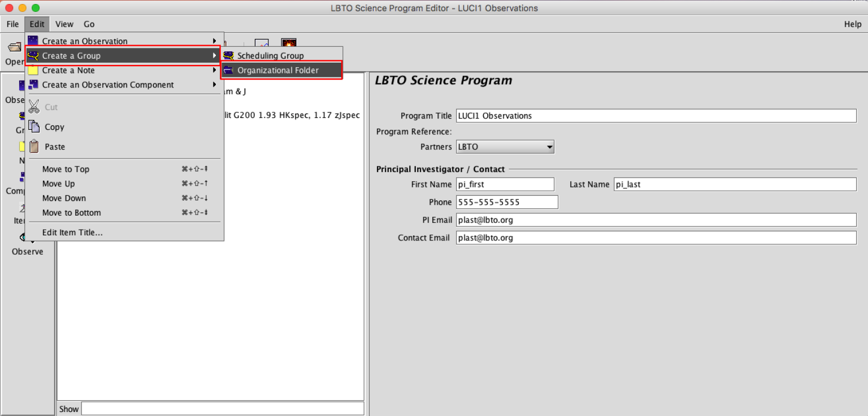Image resolution: width=868 pixels, height=416 pixels.
Task: Click Paste in the Edit menu
Action: point(124,147)
